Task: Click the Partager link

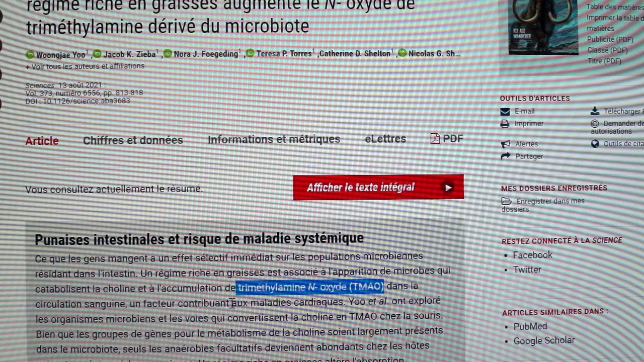Action: (x=529, y=156)
